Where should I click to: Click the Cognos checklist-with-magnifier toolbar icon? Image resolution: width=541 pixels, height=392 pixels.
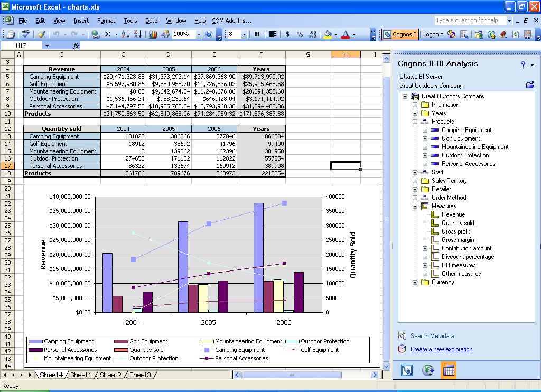click(464, 34)
